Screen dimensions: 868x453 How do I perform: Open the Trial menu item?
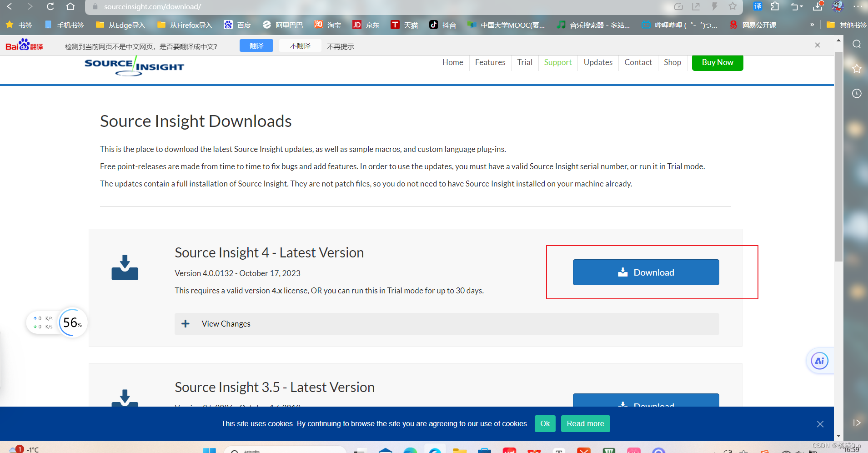[525, 62]
